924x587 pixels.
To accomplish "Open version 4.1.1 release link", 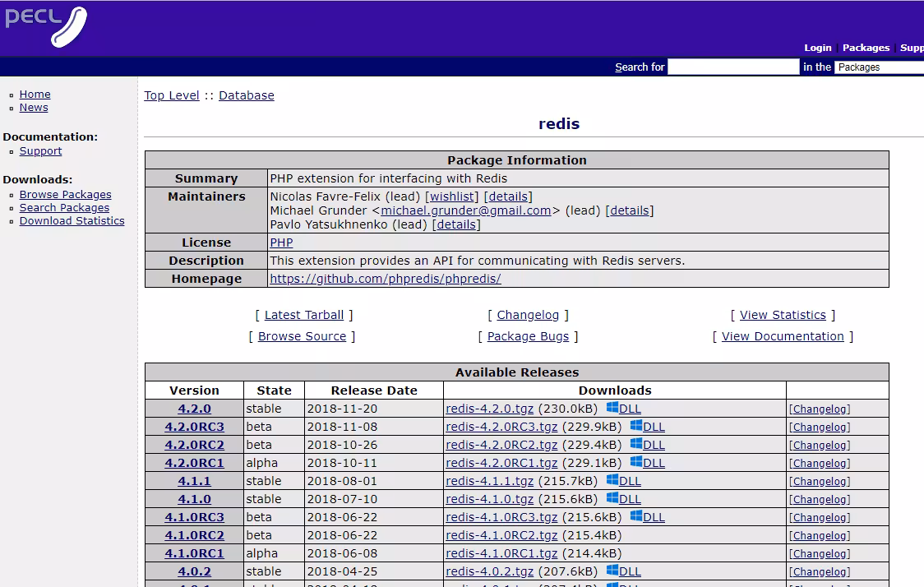I will (x=195, y=481).
